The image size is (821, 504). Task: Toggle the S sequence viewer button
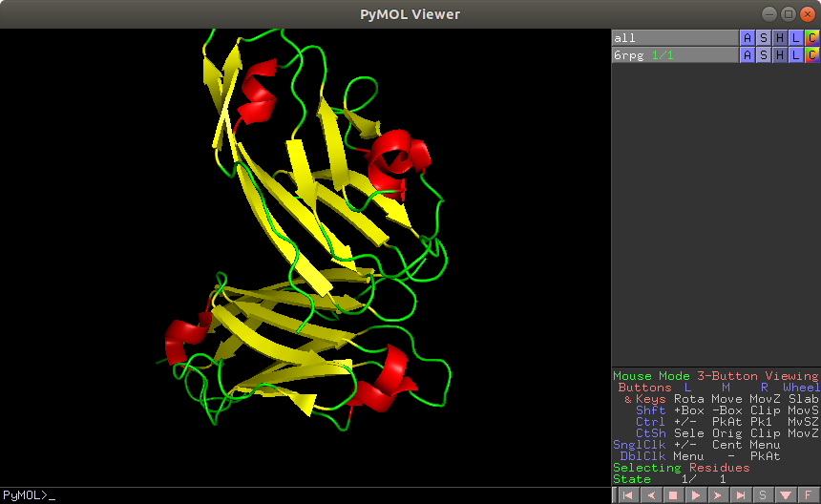point(763,495)
